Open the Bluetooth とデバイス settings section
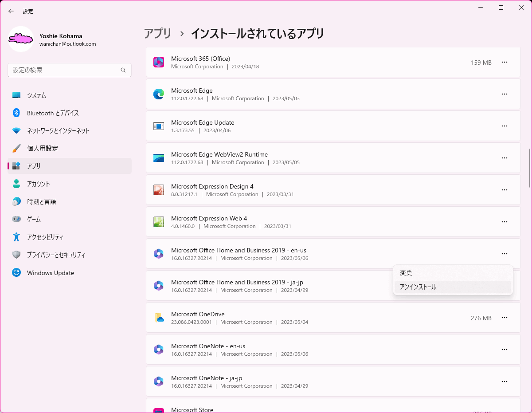This screenshot has height=413, width=532. [52, 113]
